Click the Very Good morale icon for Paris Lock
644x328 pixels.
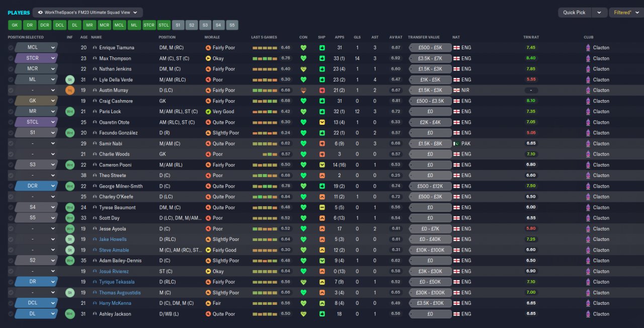(208, 112)
